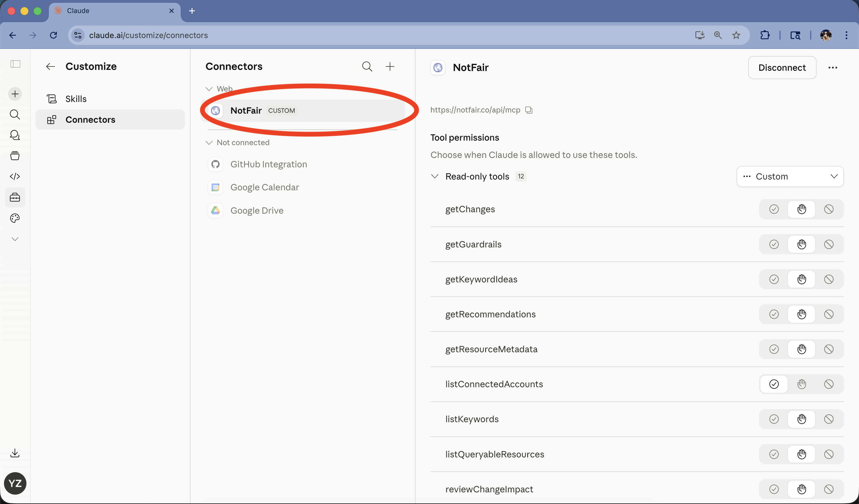Set listConnectedAccounts to needs approval
The height and width of the screenshot is (504, 859).
click(x=801, y=384)
